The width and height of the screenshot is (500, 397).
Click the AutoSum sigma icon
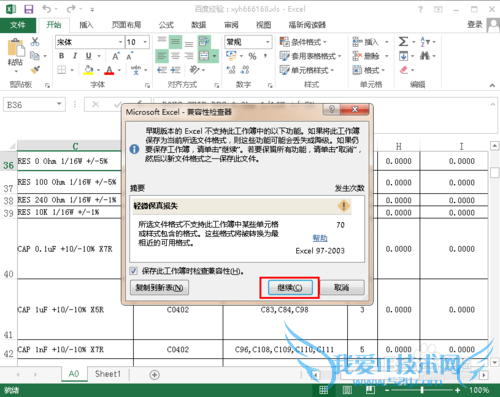point(403,42)
